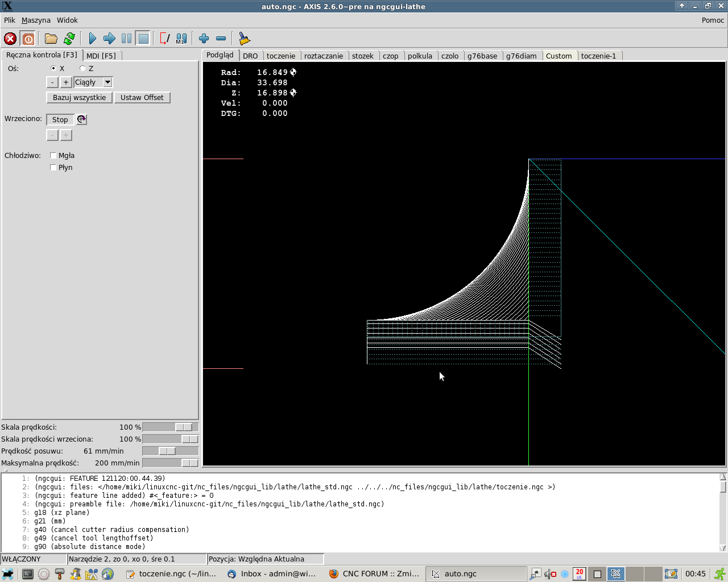Viewport: 728px width, 582px height.
Task: Click the spindle Stop button
Action: pos(60,119)
